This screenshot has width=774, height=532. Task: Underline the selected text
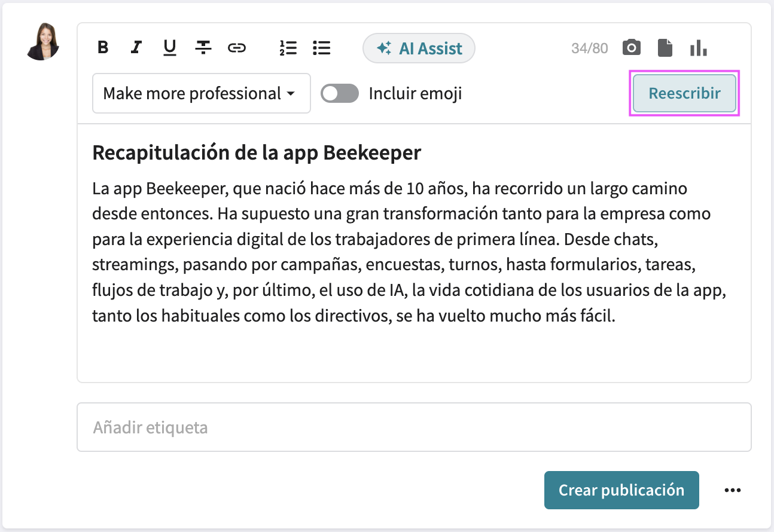(x=170, y=48)
